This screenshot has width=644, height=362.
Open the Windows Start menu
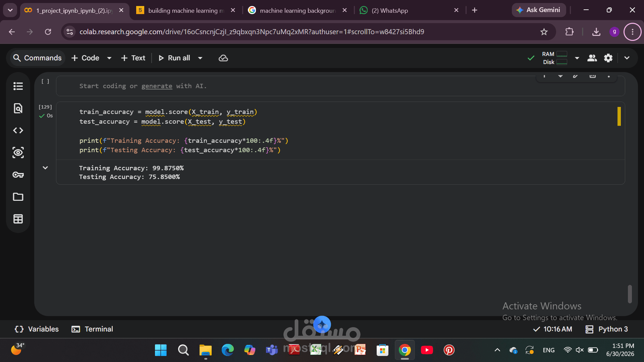tap(161, 350)
